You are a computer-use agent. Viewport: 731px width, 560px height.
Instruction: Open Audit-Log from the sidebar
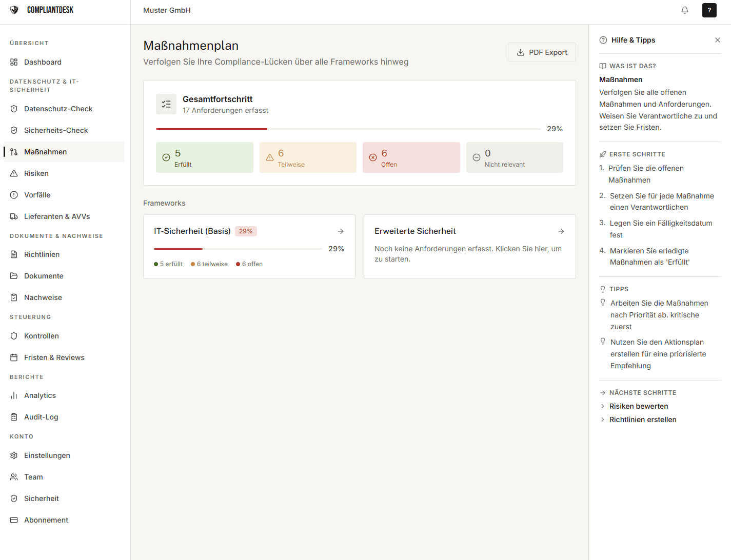[41, 417]
